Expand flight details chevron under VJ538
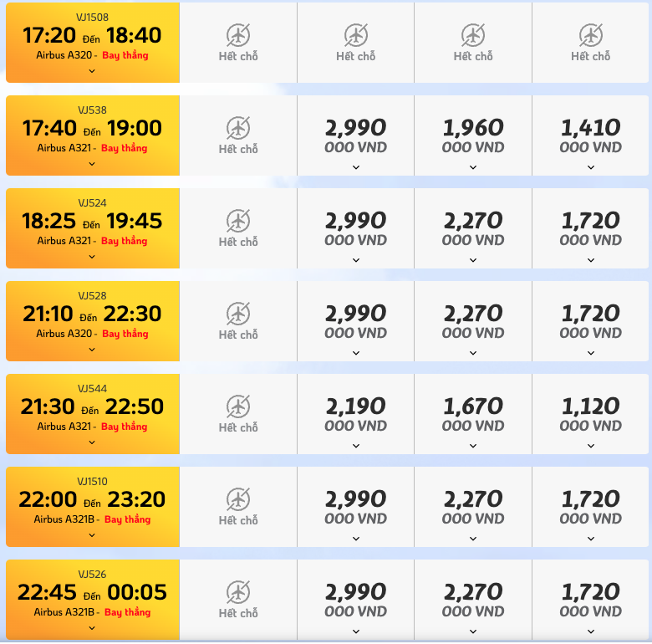652x644 pixels. click(92, 164)
